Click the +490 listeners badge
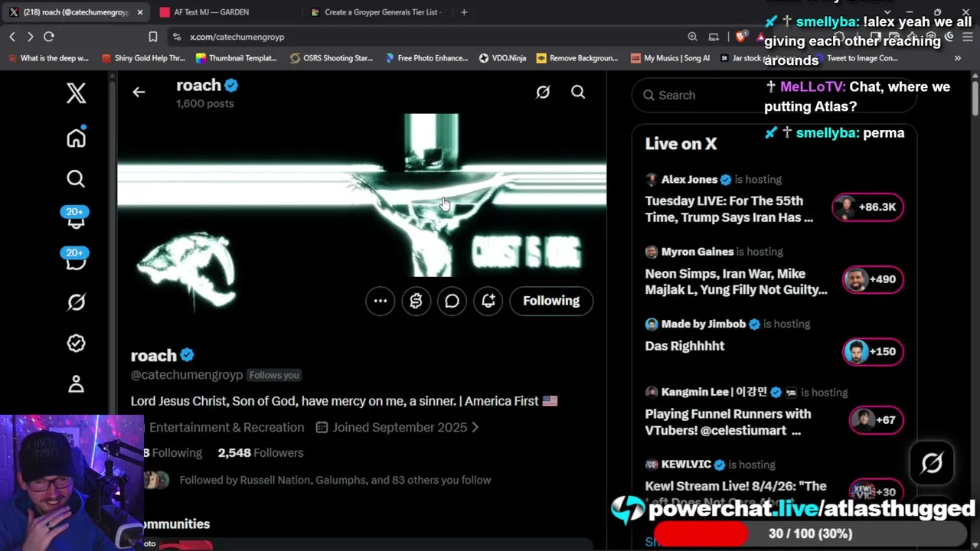 coord(873,279)
